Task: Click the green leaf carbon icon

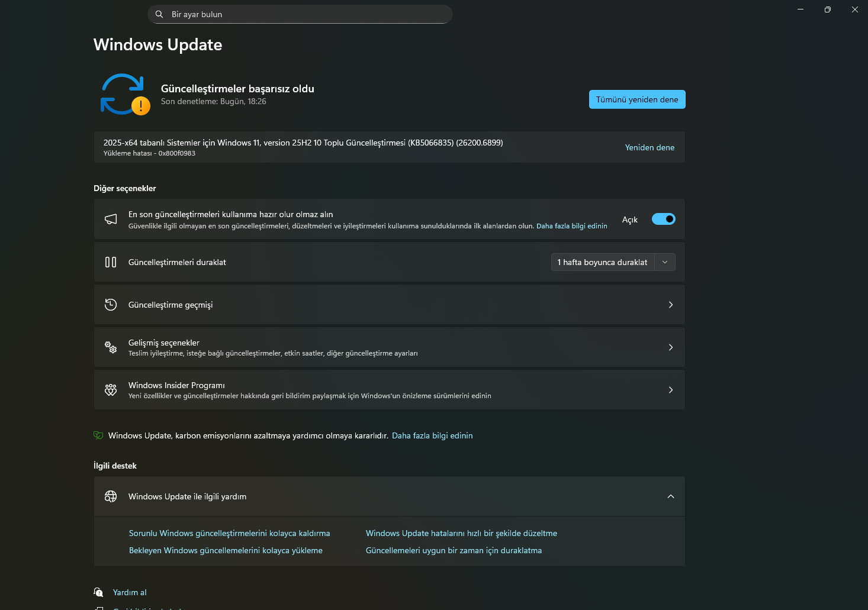Action: tap(98, 435)
